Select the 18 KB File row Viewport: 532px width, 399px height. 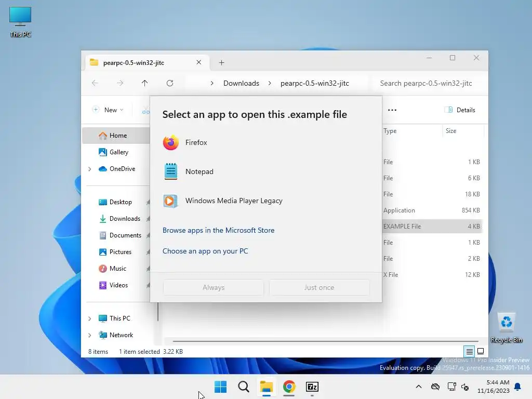pos(432,194)
